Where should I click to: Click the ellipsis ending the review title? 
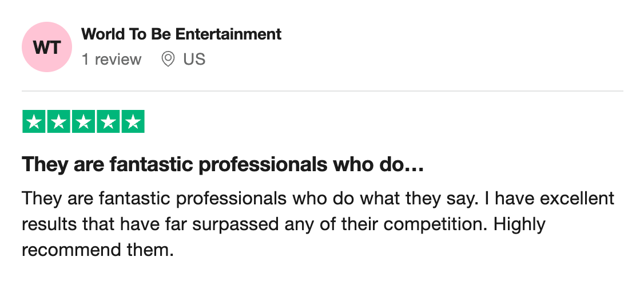tap(415, 166)
